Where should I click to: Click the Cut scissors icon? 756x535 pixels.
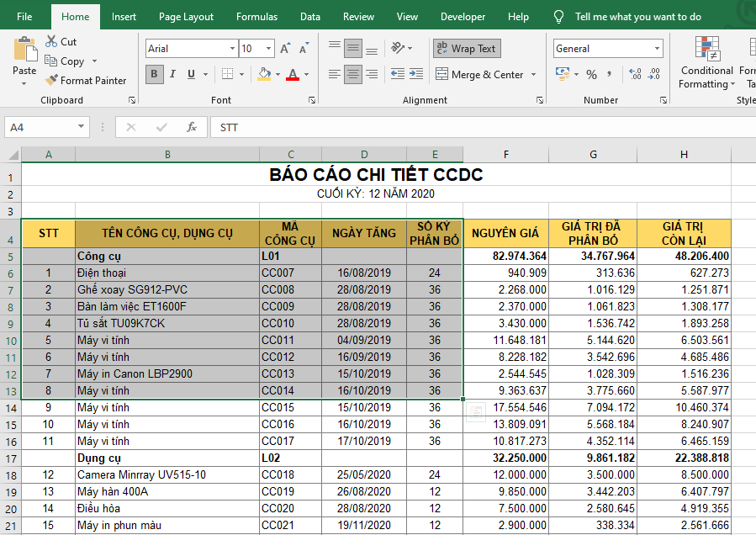51,41
